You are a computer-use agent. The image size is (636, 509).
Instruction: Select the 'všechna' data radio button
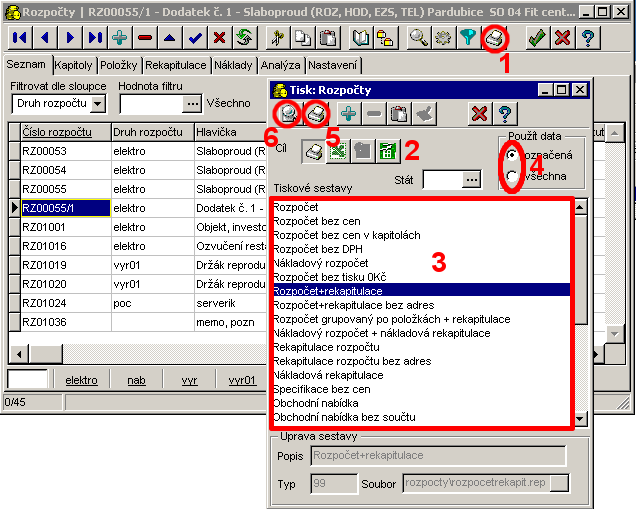tap(513, 176)
